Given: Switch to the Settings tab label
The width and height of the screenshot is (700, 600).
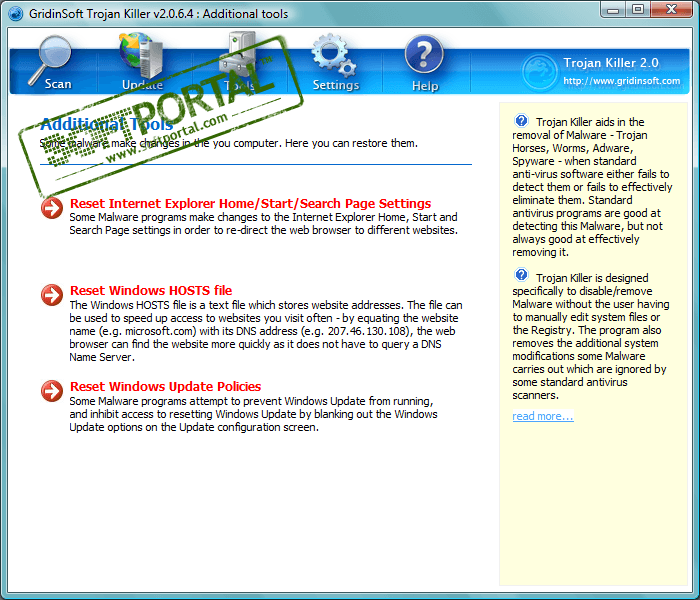Looking at the screenshot, I should coord(336,84).
